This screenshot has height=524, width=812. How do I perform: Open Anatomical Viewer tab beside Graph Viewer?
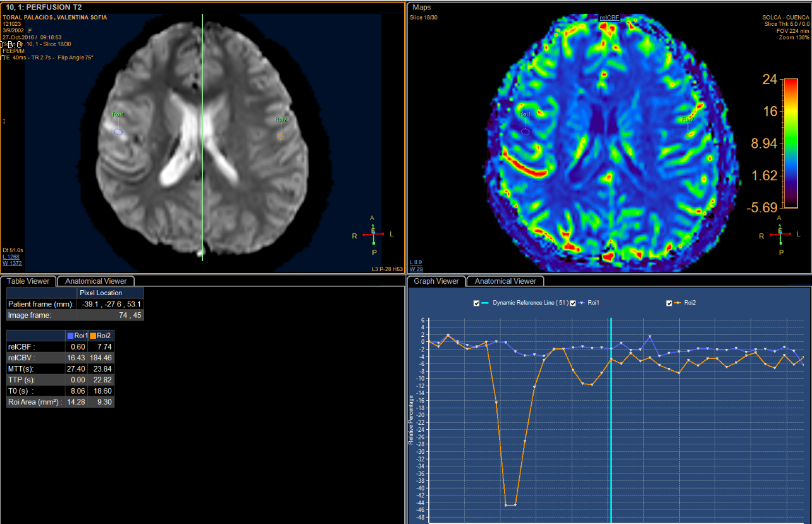coord(505,281)
